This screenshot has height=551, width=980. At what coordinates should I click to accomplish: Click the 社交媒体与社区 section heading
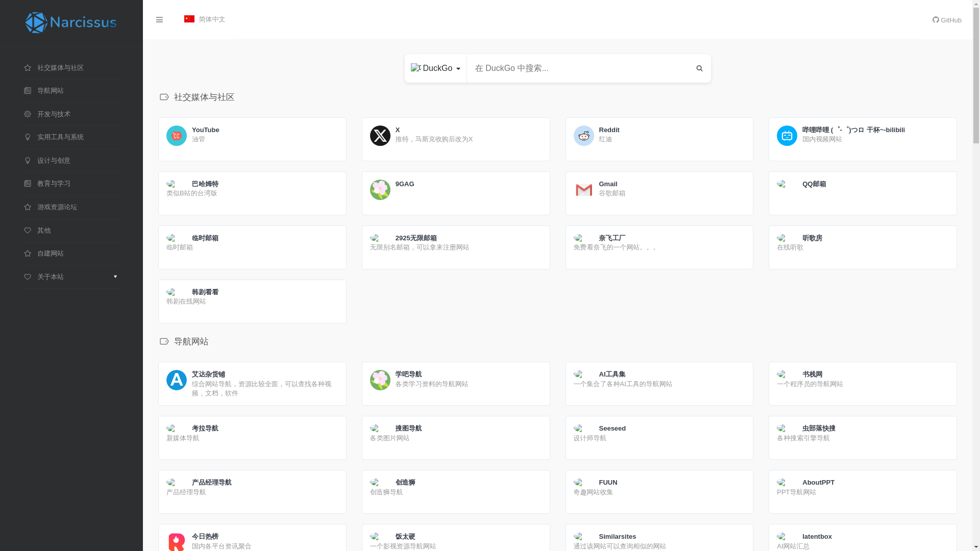204,97
